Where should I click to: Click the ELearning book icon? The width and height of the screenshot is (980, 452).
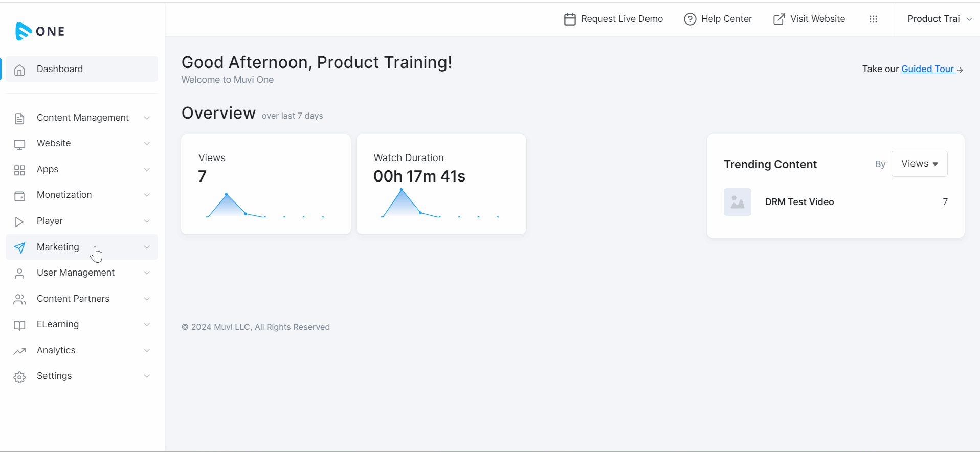[19, 325]
